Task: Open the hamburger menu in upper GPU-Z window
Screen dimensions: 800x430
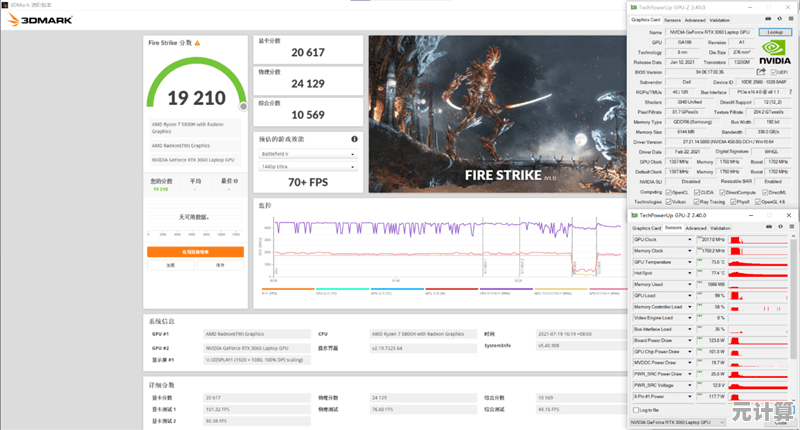Action: (x=789, y=19)
